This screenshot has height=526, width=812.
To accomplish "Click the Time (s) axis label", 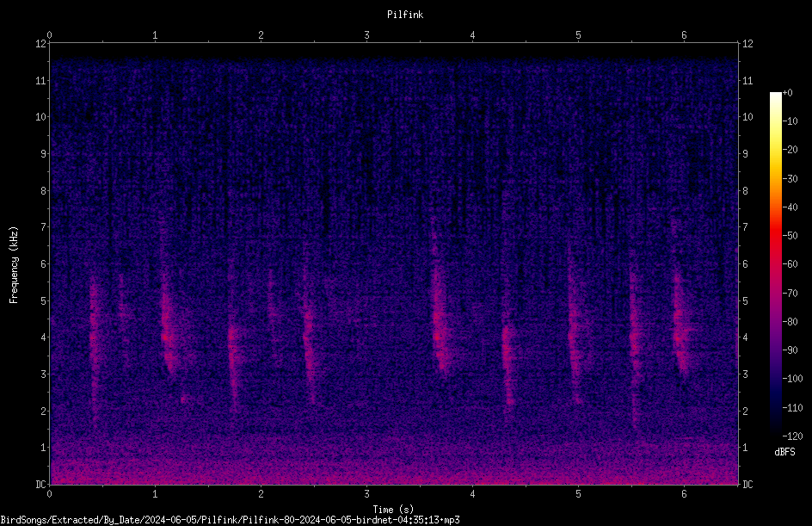I will (393, 510).
